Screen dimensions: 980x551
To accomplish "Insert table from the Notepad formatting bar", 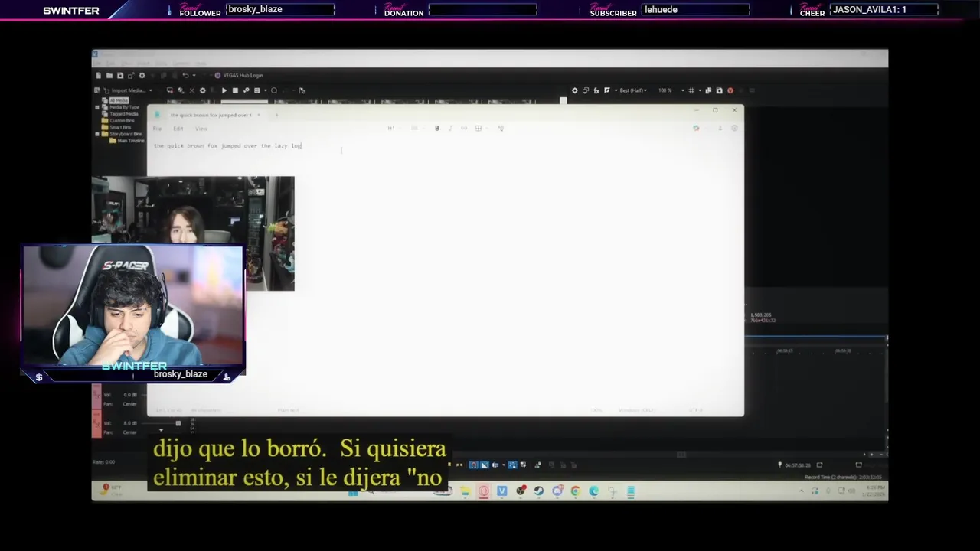I will [479, 128].
